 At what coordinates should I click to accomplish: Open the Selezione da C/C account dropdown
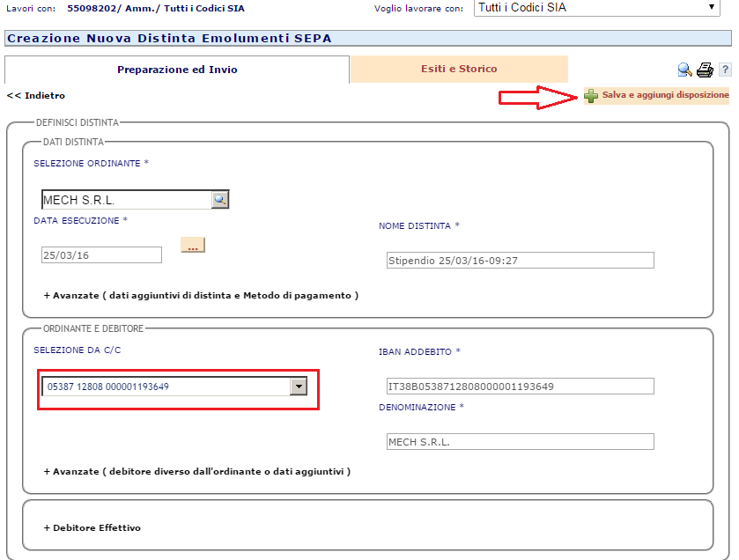[x=299, y=387]
